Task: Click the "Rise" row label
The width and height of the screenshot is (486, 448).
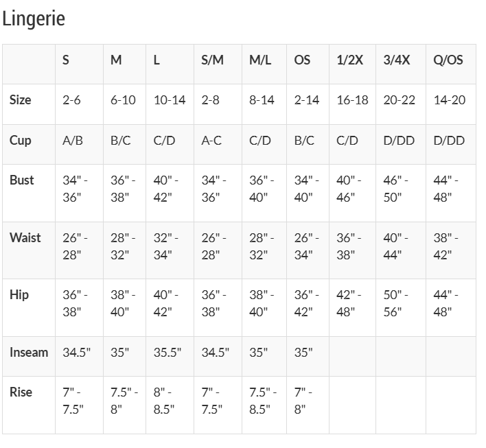Action: (21, 392)
